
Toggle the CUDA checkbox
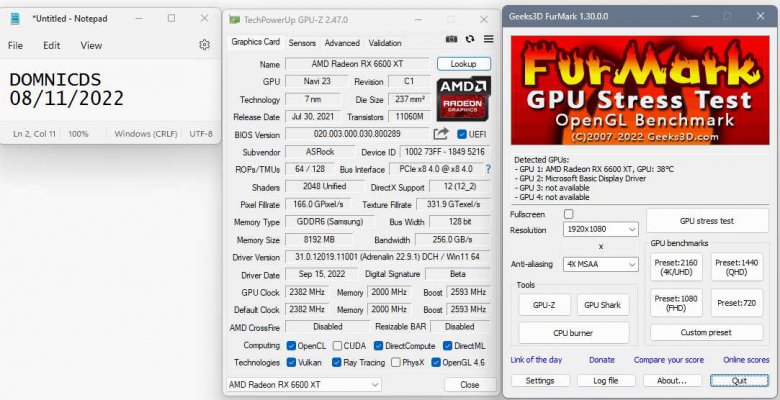click(x=337, y=346)
